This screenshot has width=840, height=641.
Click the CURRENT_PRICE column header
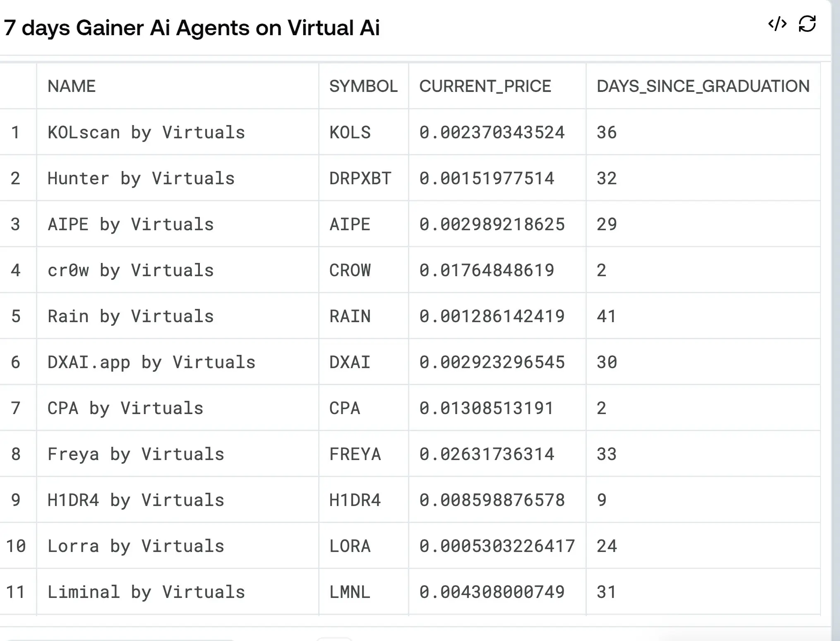[485, 86]
